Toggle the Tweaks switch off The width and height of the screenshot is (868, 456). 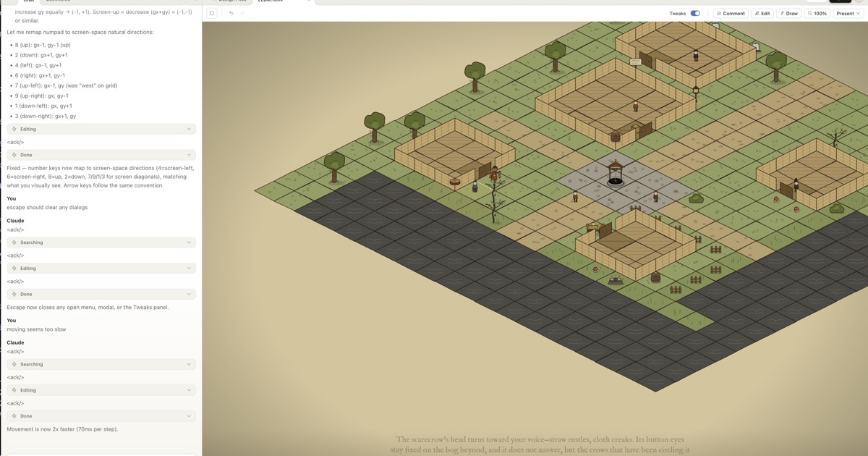[694, 13]
